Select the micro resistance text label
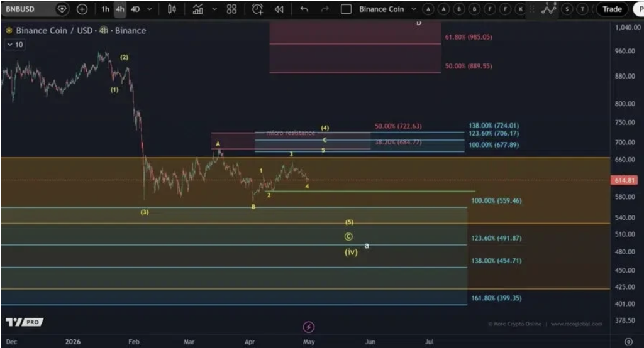This screenshot has height=348, width=644. pos(291,133)
